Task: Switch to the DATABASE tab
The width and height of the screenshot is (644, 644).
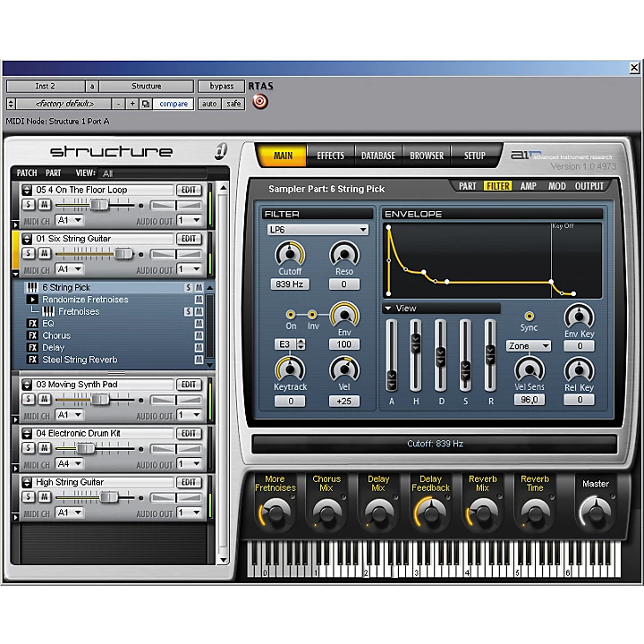Action: click(377, 156)
